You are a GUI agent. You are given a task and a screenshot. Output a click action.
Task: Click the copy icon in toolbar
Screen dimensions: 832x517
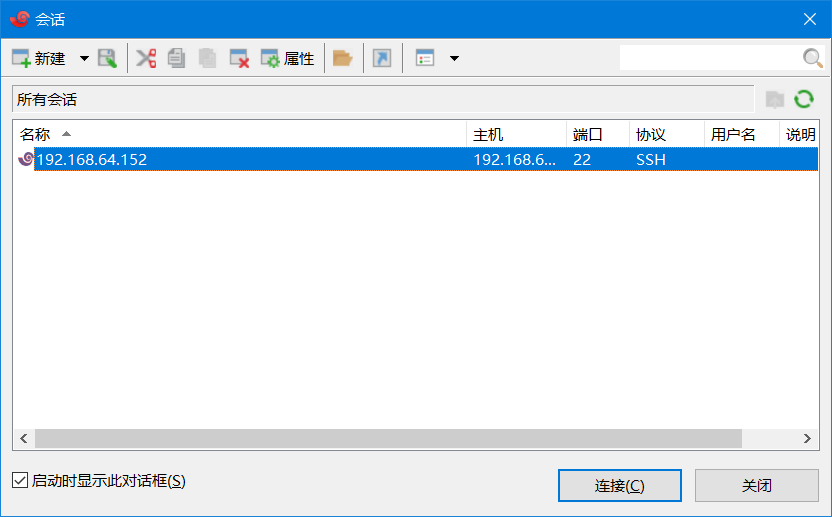point(176,58)
